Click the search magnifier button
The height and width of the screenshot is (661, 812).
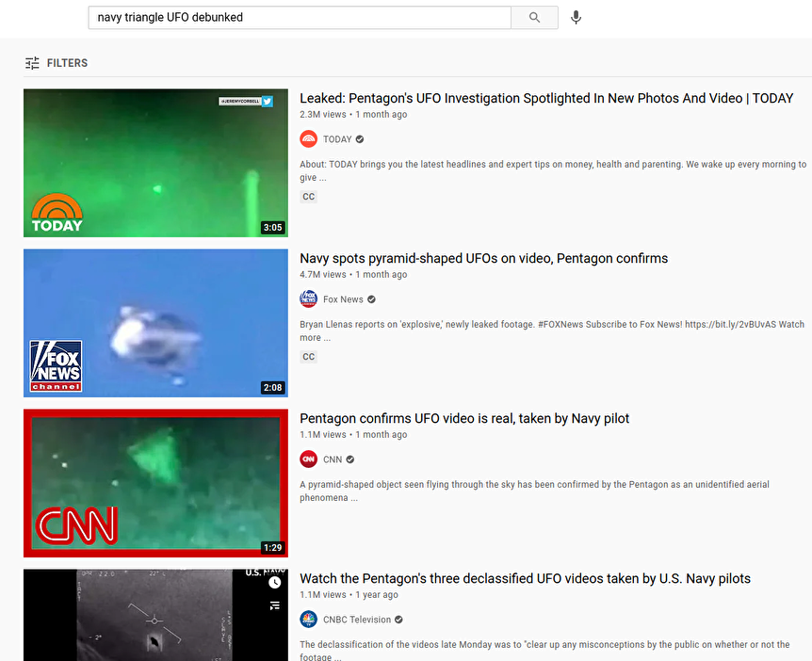[534, 18]
